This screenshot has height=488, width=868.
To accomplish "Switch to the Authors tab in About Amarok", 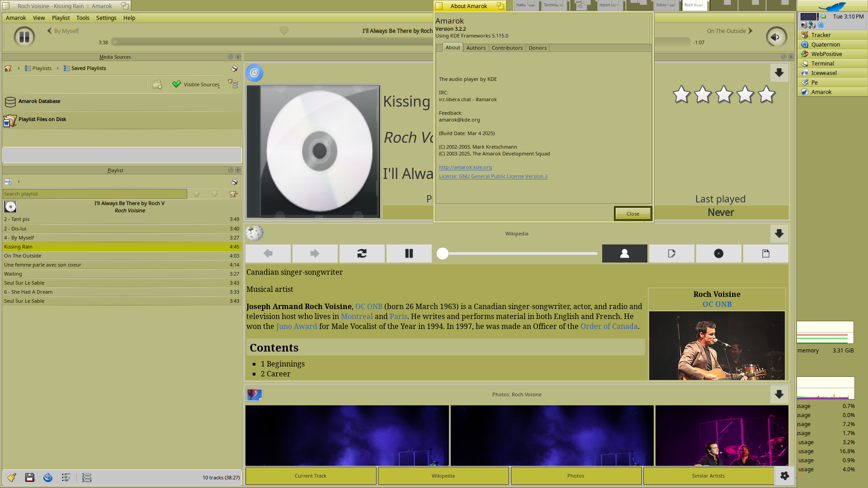I will (476, 48).
